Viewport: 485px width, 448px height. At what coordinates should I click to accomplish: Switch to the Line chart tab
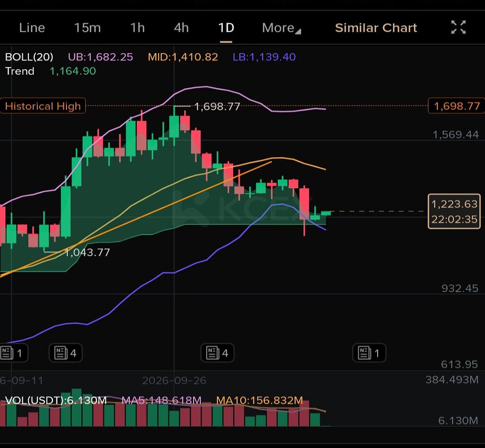tap(32, 28)
